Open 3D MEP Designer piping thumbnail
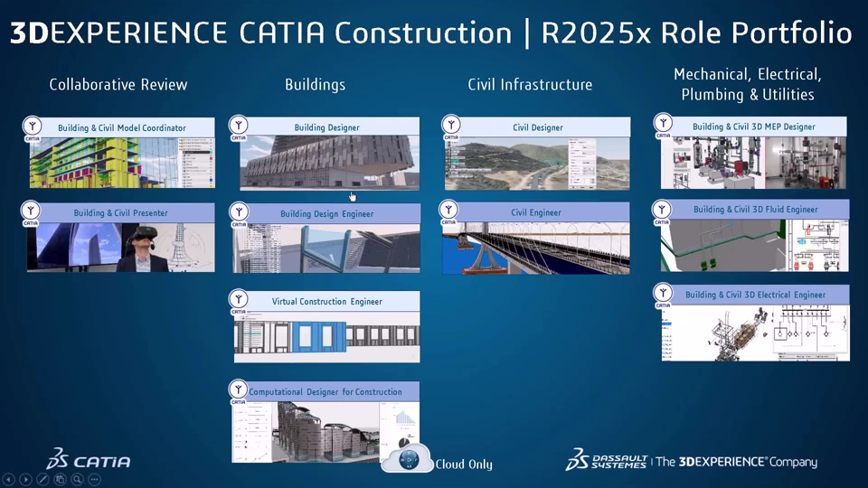This screenshot has width=868, height=488. click(x=753, y=163)
